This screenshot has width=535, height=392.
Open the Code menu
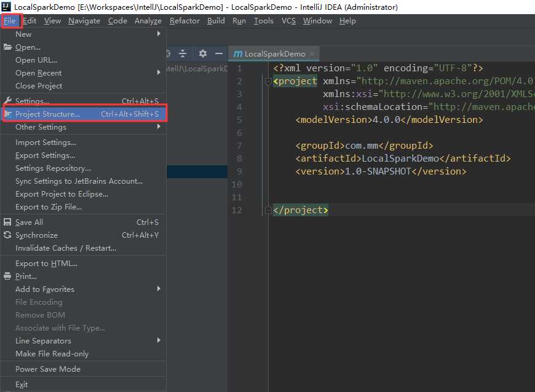coord(117,21)
